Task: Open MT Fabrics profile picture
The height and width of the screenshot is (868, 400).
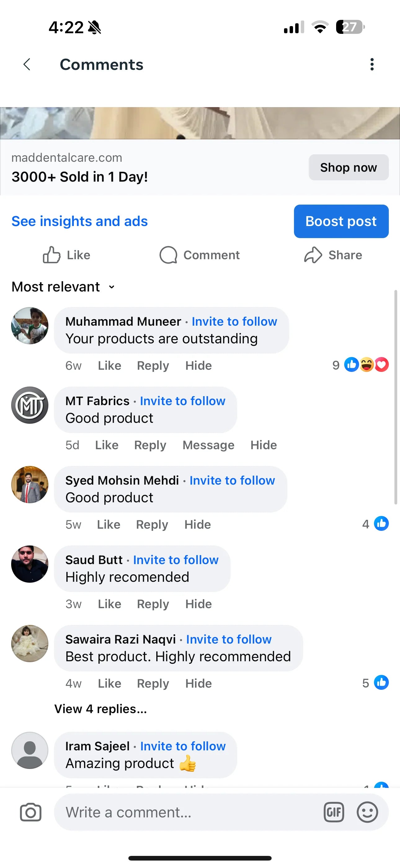Action: coord(30,405)
